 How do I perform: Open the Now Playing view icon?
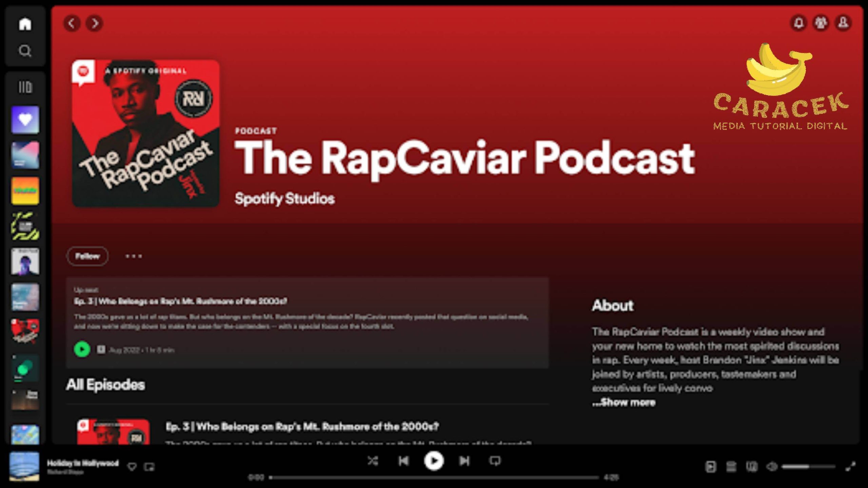point(710,467)
